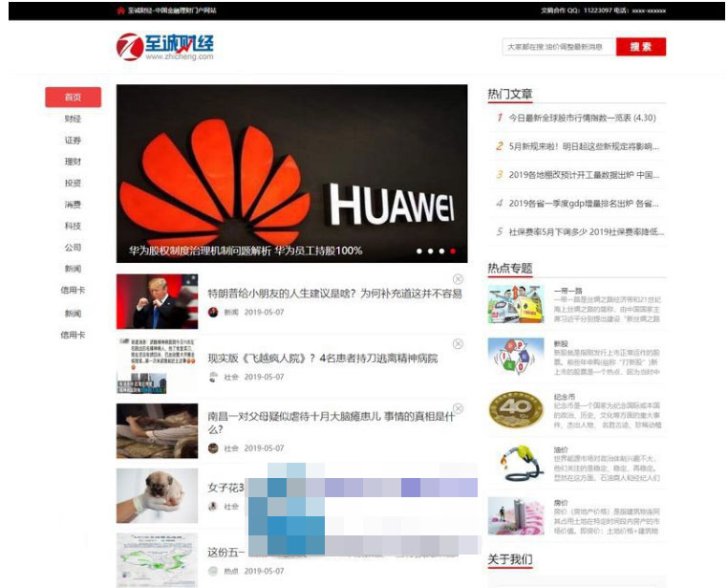728x588 pixels.
Task: Close the 飞越疯人院 article using its X icon
Action: click(x=458, y=343)
